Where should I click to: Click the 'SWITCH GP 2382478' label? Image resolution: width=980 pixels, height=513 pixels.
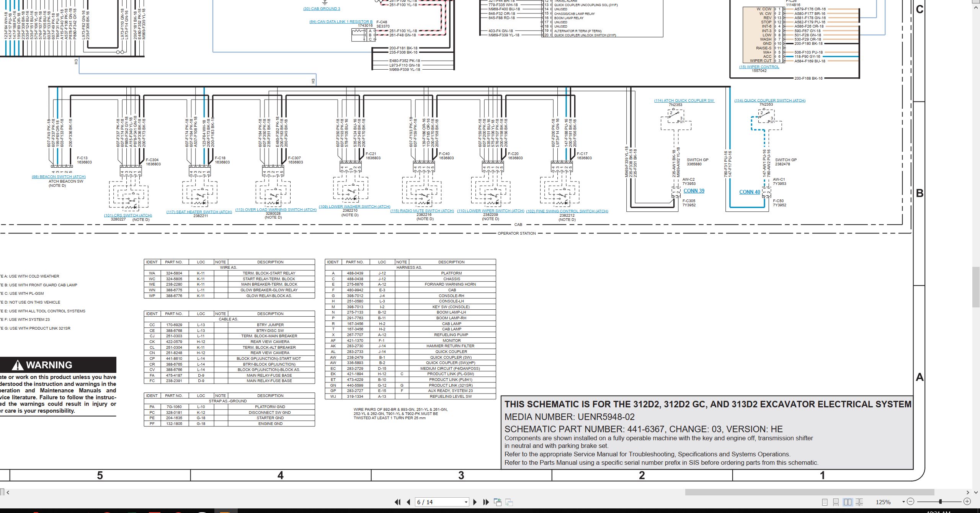(x=786, y=162)
